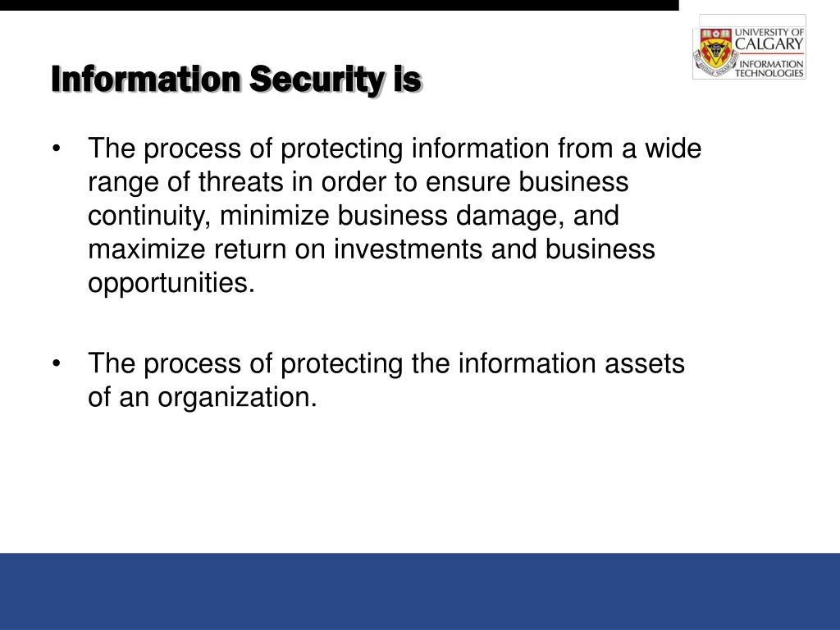
Task: Click the 'INFORMATION TECHNOLOGIES' label in logo
Action: (769, 69)
